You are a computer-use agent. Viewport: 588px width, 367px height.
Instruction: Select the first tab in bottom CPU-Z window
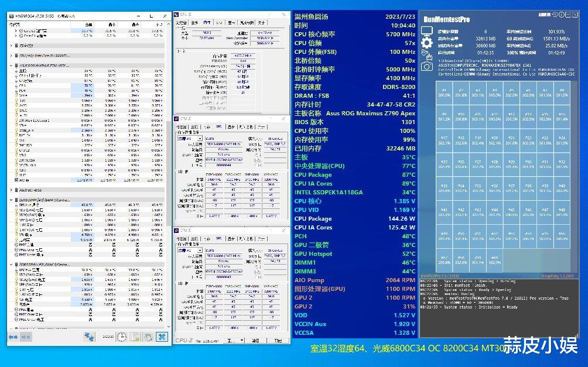[182, 239]
